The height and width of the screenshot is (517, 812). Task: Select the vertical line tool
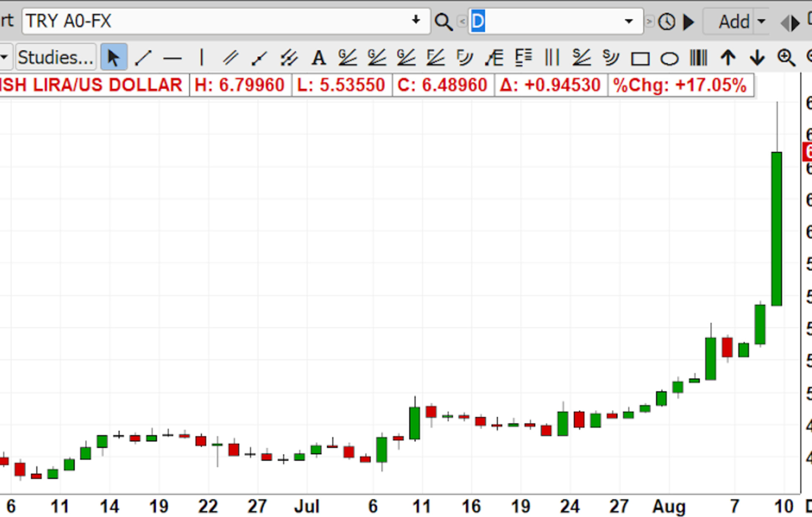[x=202, y=58]
